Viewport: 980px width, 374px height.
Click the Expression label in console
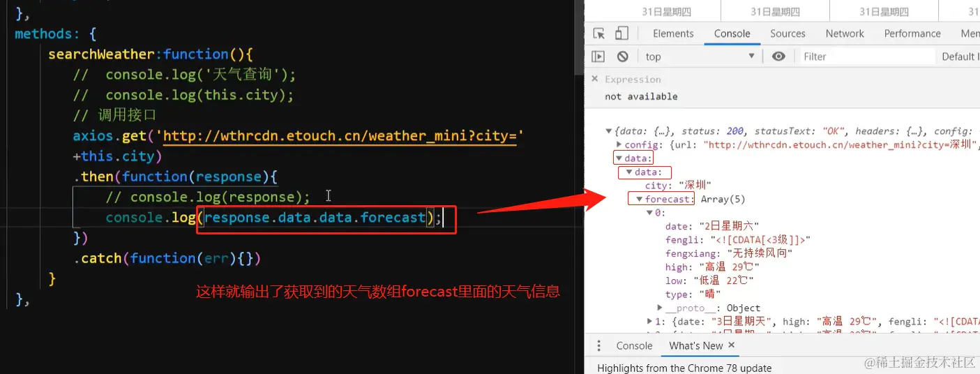pos(633,79)
